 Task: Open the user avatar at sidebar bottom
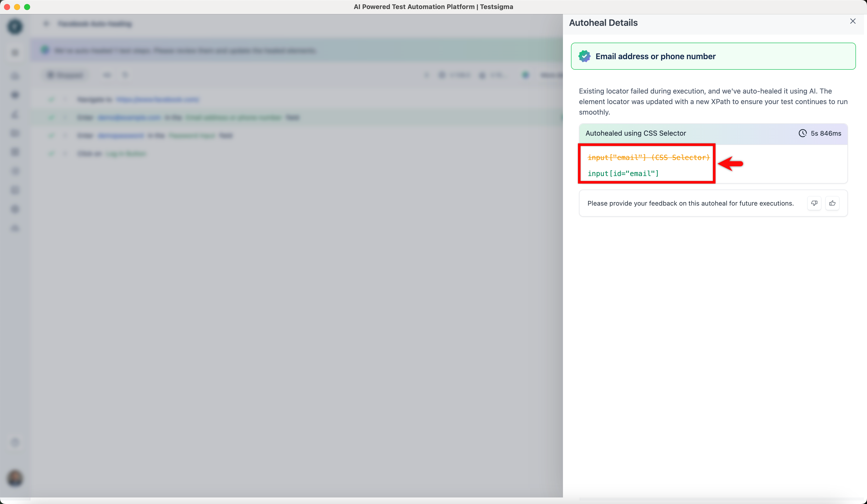pos(15,478)
